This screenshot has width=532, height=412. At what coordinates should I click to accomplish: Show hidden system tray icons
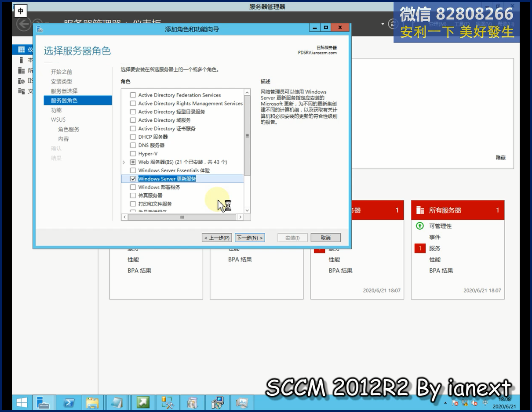(446, 403)
